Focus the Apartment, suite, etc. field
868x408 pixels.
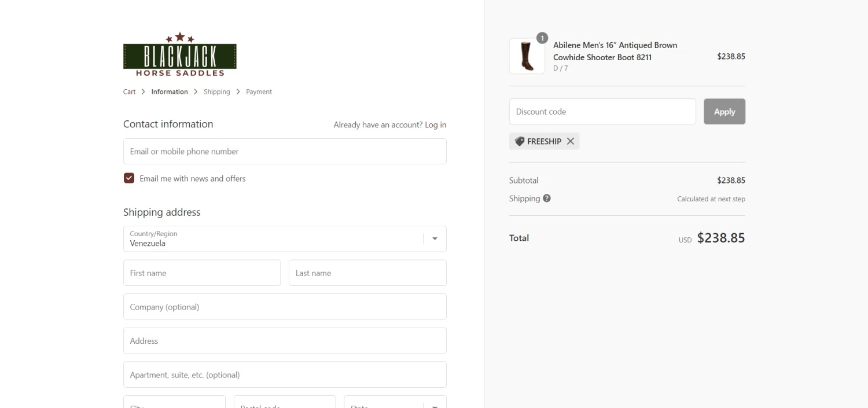(x=285, y=374)
